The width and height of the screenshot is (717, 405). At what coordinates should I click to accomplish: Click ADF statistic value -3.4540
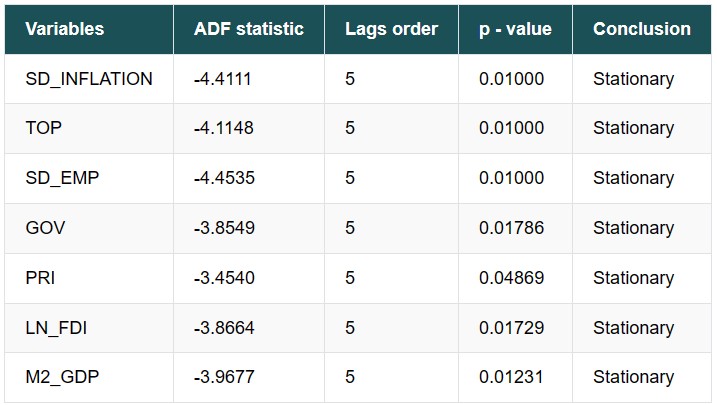click(x=224, y=278)
